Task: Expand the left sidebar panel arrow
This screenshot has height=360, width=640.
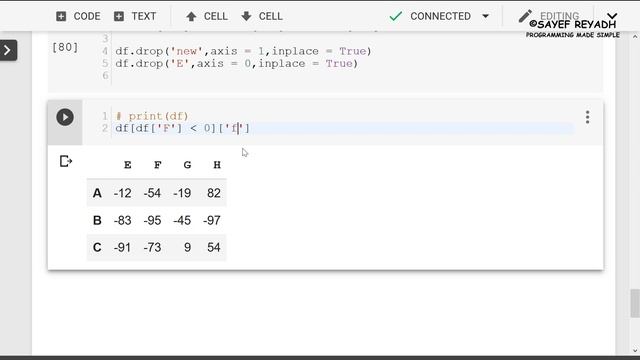Action: pyautogui.click(x=8, y=50)
